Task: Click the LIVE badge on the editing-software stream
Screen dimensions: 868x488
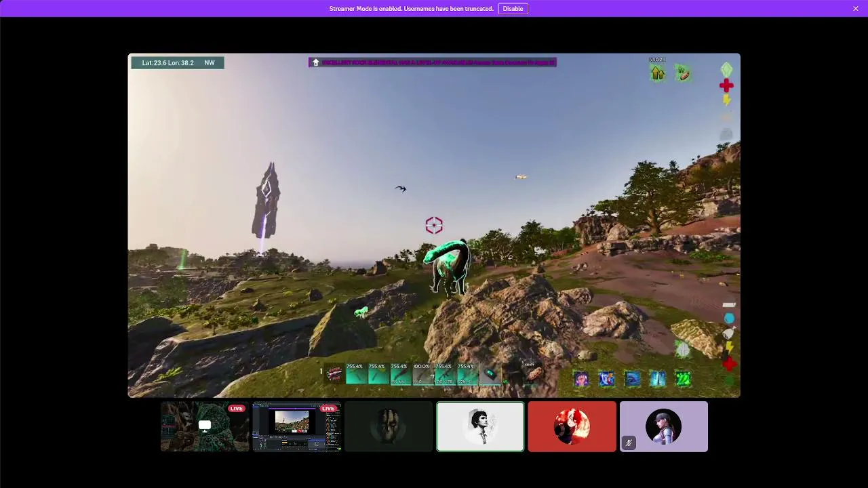Action: click(329, 408)
